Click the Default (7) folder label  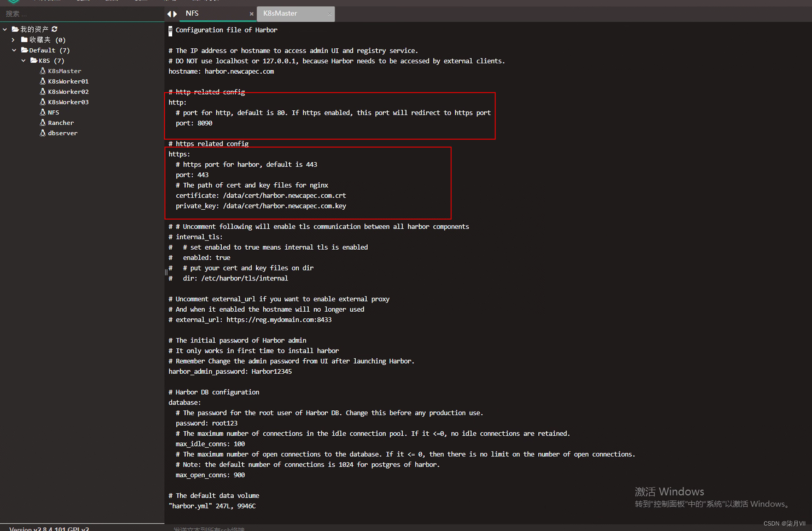tap(50, 50)
